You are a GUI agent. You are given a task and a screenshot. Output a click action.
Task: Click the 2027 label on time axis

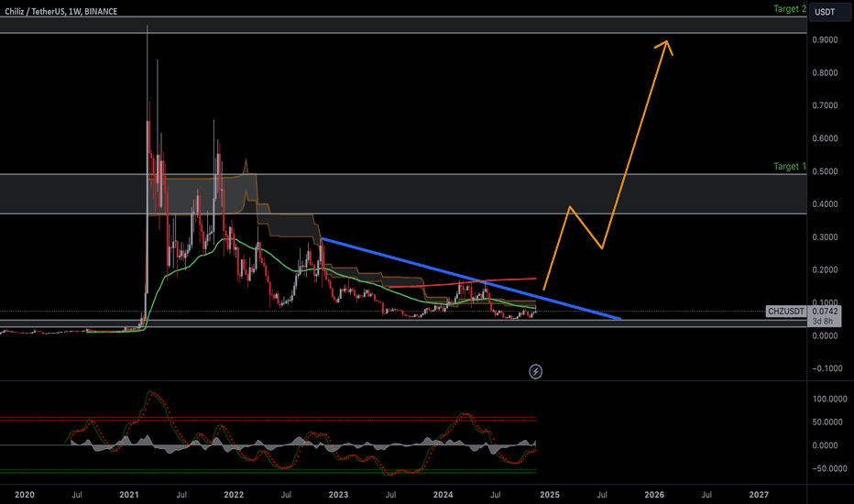click(759, 495)
